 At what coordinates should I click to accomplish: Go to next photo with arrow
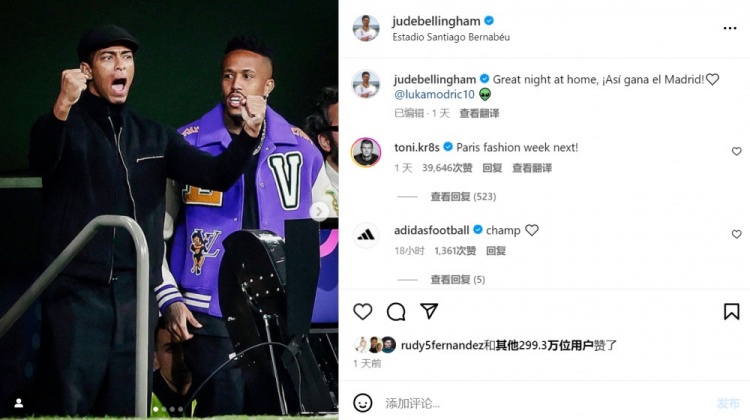[319, 211]
